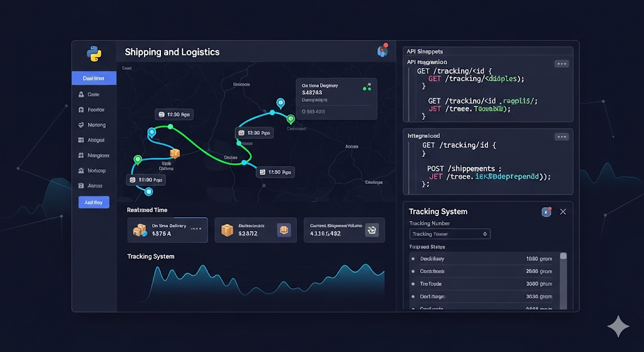Open the Norkarp sidebar item
This screenshot has height=352, width=644.
click(x=94, y=171)
